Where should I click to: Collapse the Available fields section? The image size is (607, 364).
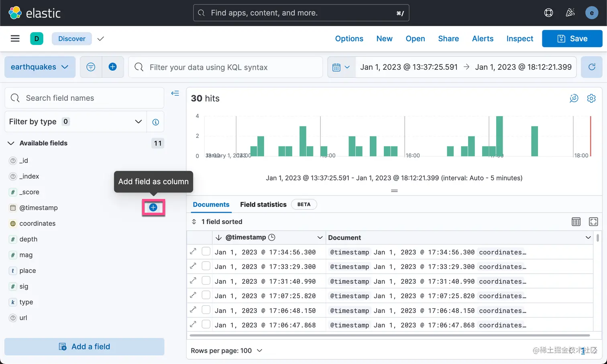pos(11,143)
